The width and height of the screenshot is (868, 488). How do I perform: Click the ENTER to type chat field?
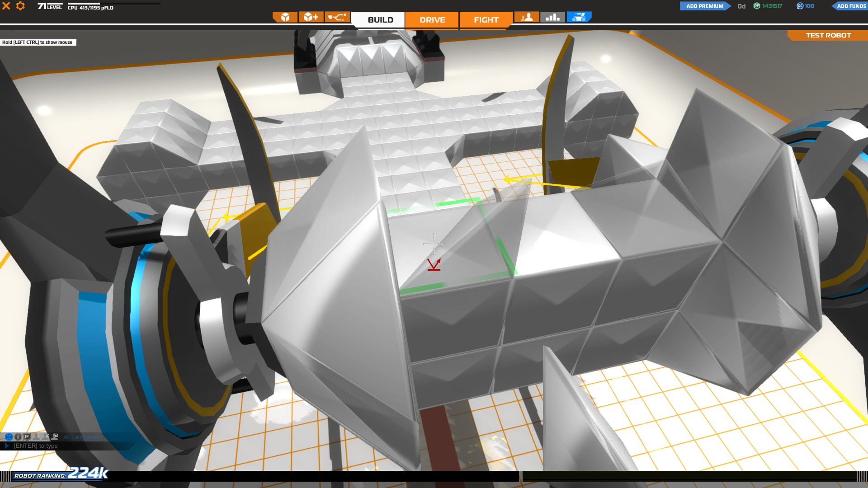36,446
